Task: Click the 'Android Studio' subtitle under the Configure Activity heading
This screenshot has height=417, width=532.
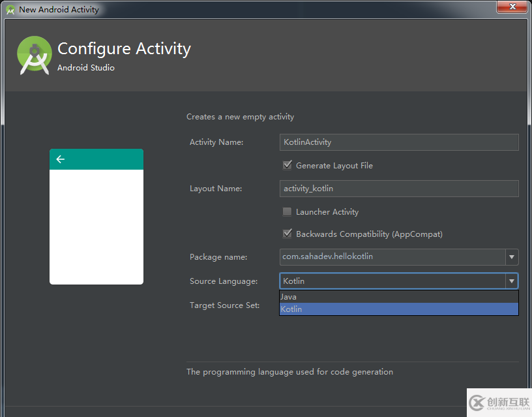Action: coord(86,68)
